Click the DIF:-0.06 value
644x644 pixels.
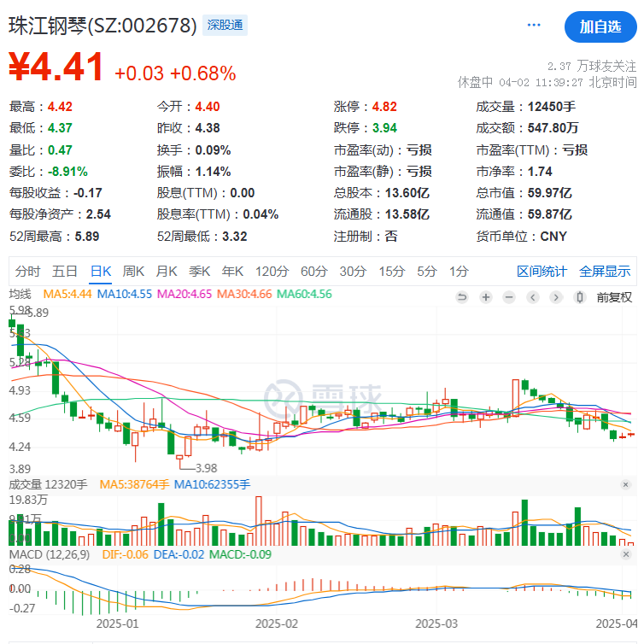pyautogui.click(x=126, y=554)
